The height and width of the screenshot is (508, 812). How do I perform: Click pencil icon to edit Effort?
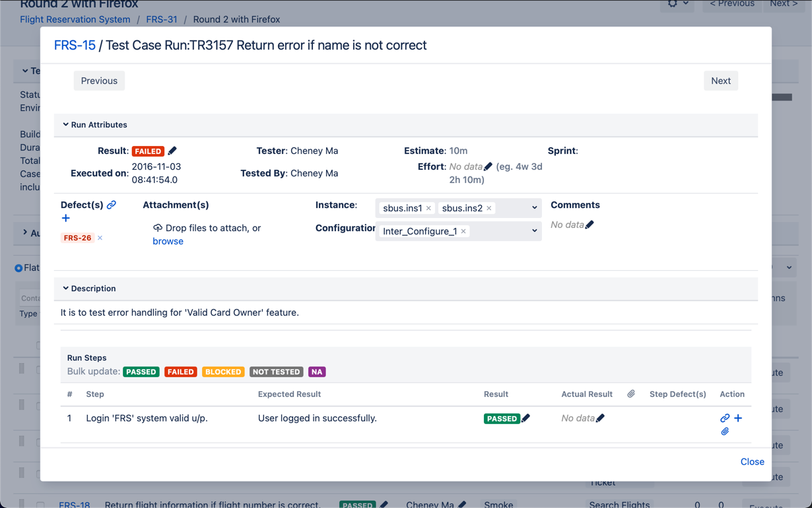pyautogui.click(x=488, y=166)
